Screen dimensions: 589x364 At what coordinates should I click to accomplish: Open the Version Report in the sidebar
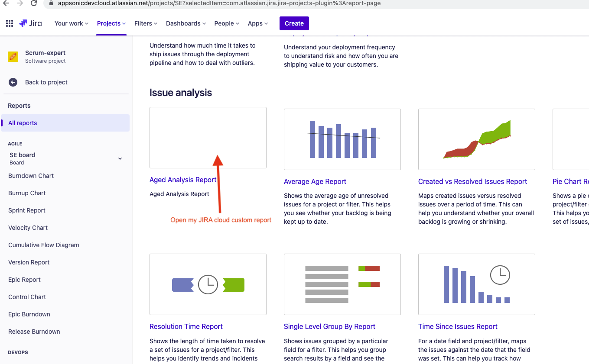tap(29, 262)
